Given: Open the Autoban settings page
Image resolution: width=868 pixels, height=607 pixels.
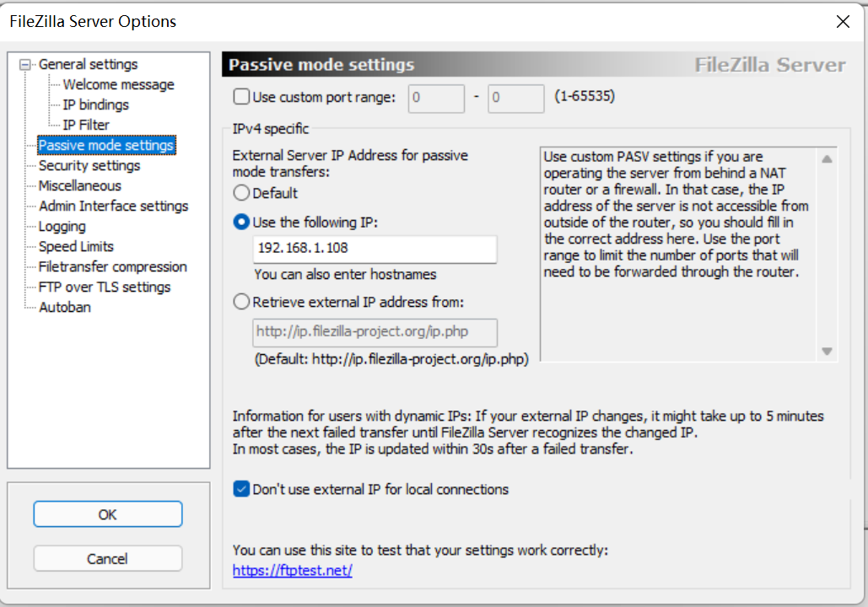Looking at the screenshot, I should pos(65,307).
